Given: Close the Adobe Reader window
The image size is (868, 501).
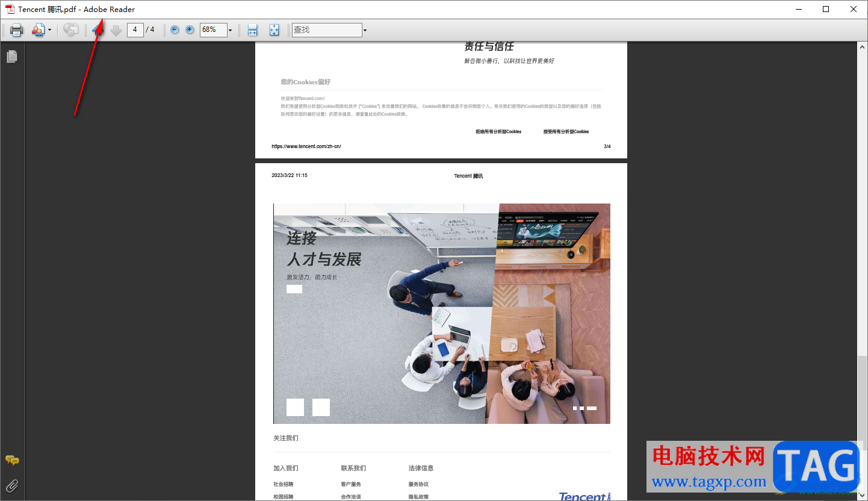Looking at the screenshot, I should pos(854,9).
